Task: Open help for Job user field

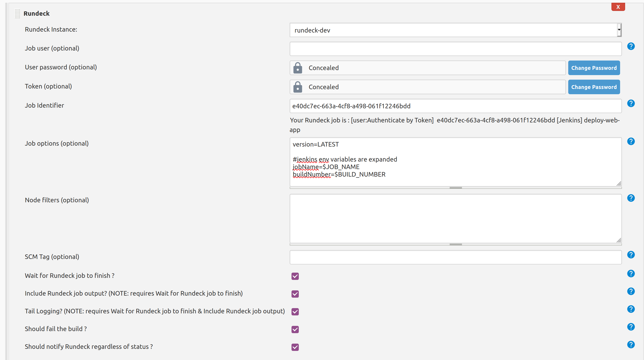Action: [631, 46]
